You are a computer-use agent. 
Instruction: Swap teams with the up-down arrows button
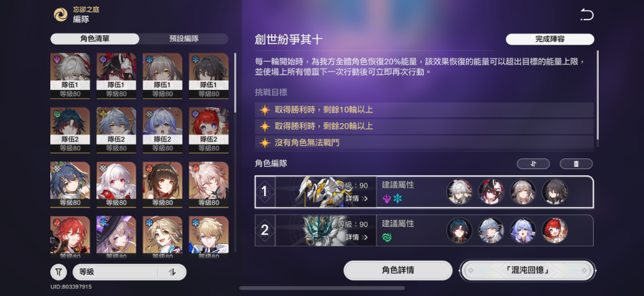tap(533, 164)
